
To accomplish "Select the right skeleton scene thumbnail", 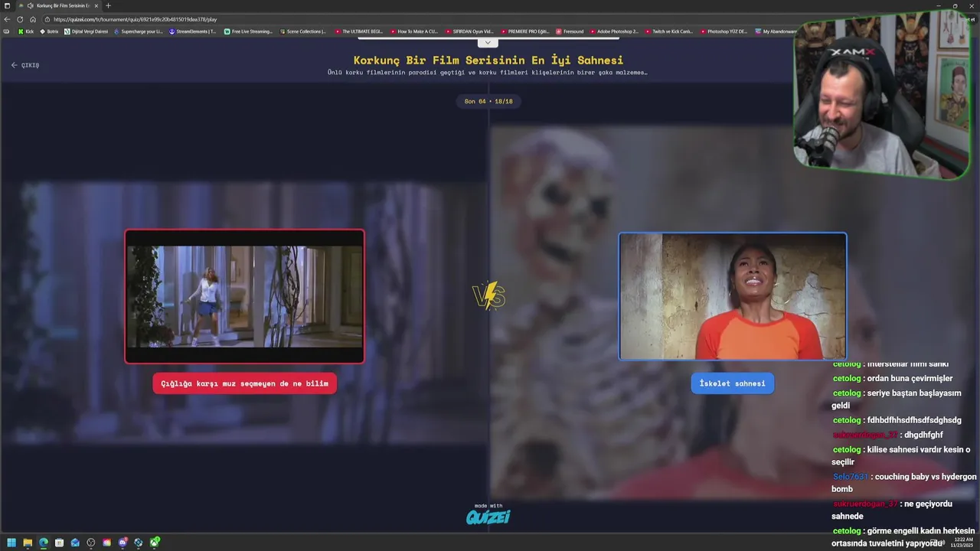I will [733, 296].
